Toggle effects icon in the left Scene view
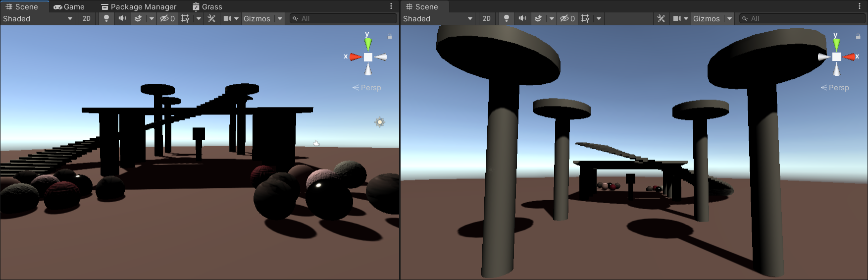 pos(138,18)
